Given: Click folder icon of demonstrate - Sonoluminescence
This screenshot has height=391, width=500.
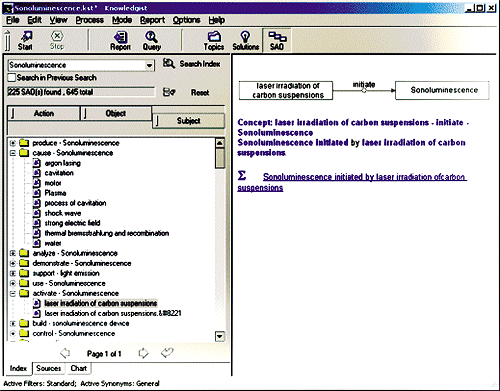Looking at the screenshot, I should click(x=24, y=263).
